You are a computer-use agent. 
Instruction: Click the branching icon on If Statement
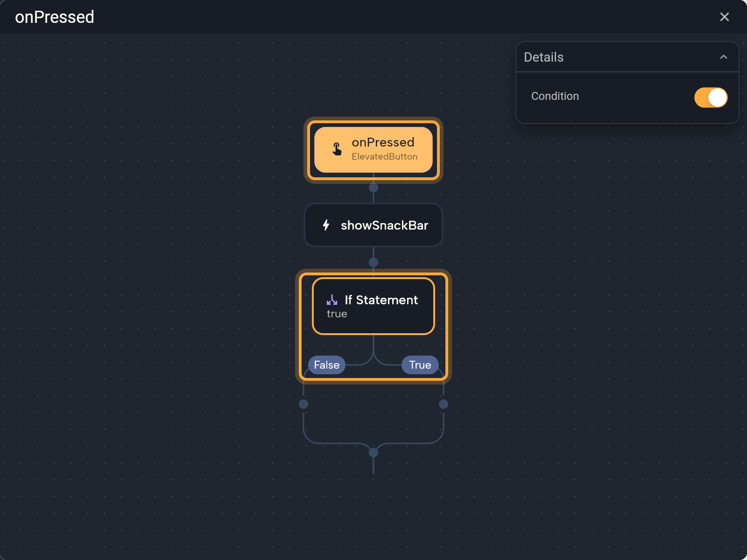coord(332,300)
